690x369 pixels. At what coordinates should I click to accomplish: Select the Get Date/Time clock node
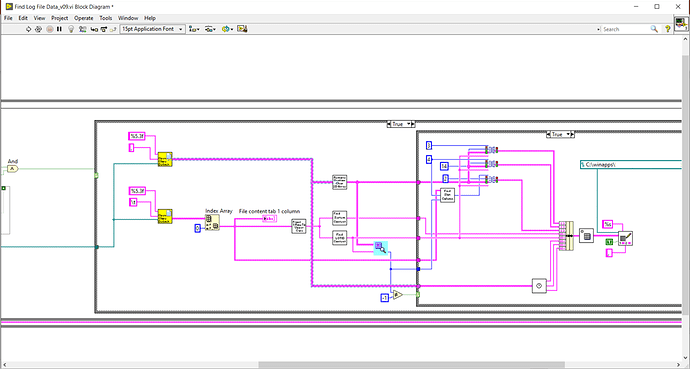click(539, 286)
